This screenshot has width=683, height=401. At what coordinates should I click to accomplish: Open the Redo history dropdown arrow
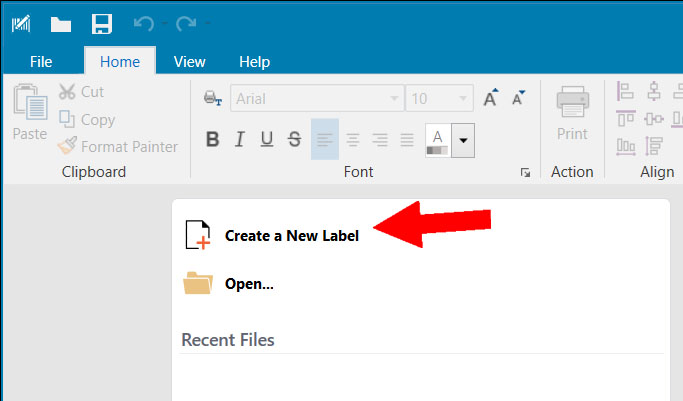207,23
